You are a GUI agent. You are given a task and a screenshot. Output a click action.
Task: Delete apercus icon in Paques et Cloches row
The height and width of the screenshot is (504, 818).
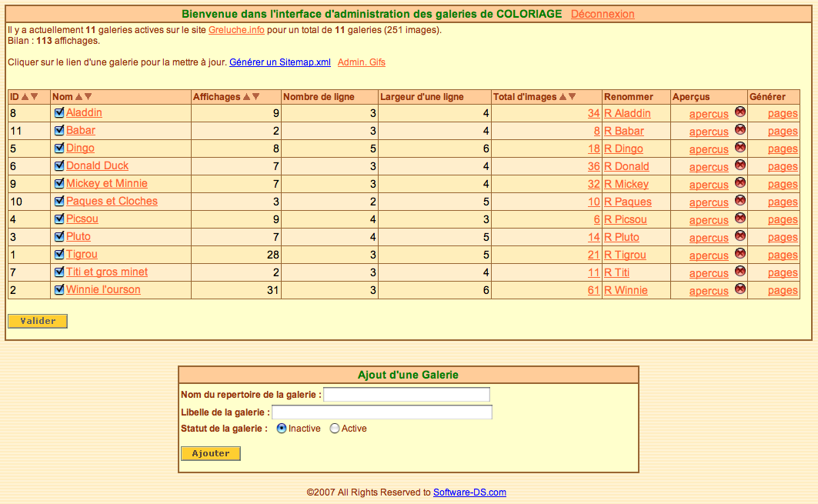point(740,200)
